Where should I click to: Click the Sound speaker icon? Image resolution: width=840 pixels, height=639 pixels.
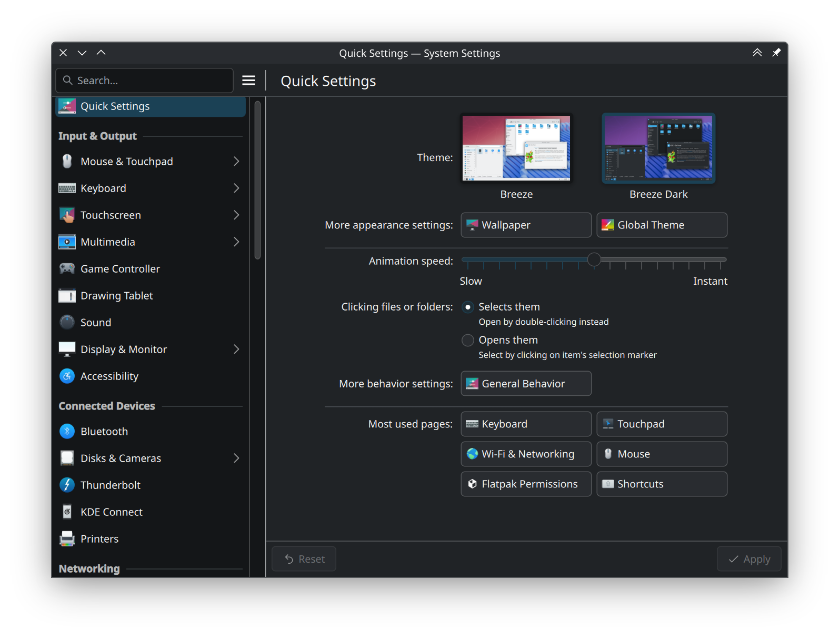click(67, 322)
